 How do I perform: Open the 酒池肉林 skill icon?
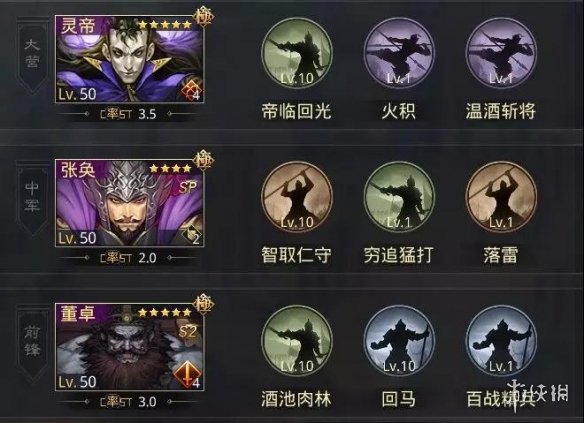tap(296, 340)
